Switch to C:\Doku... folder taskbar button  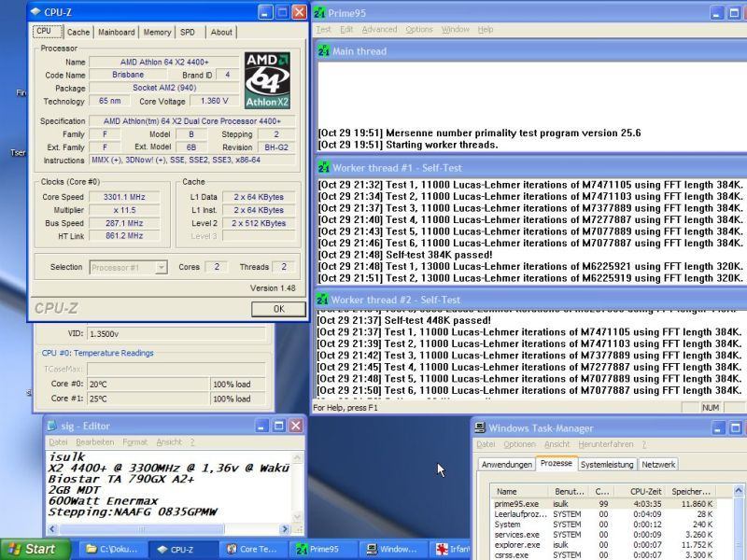[x=112, y=549]
